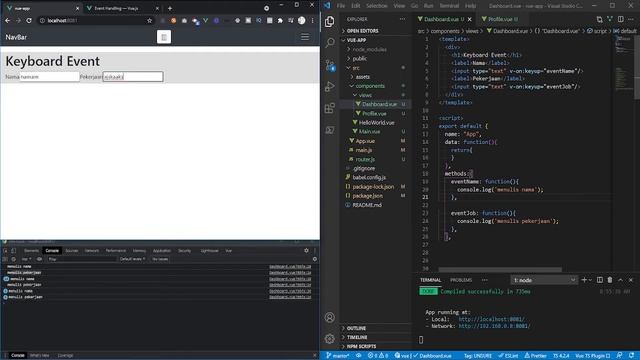Open the Chrome profile avatar
Screen dimensions: 640x360
click(x=302, y=20)
